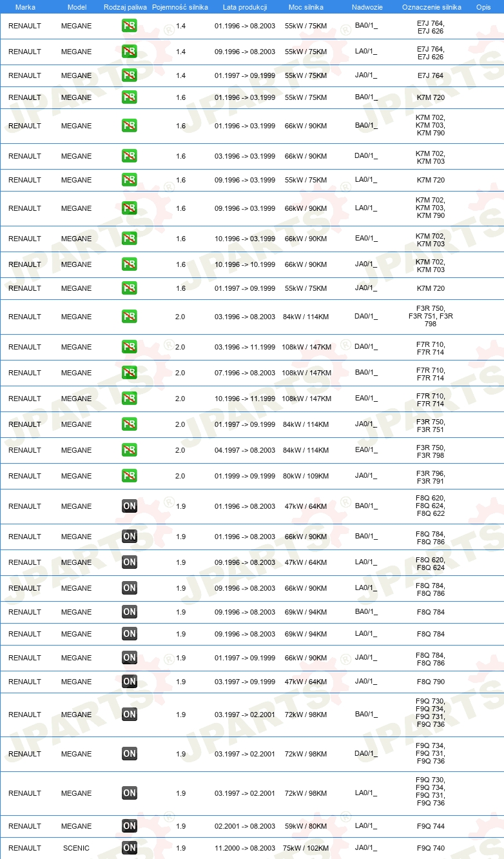
Task: Click the 59kW / 80KM power value
Action: (305, 826)
